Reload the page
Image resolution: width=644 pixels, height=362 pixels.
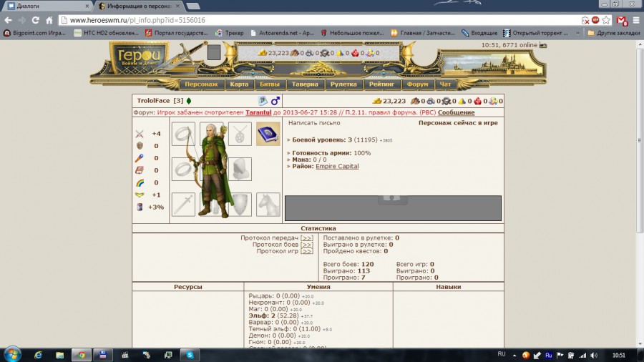coord(36,20)
